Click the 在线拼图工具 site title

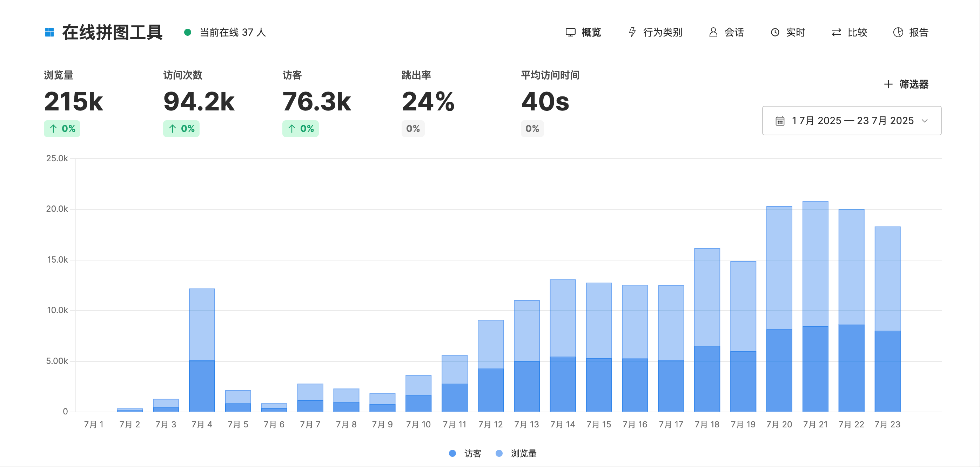click(x=113, y=32)
